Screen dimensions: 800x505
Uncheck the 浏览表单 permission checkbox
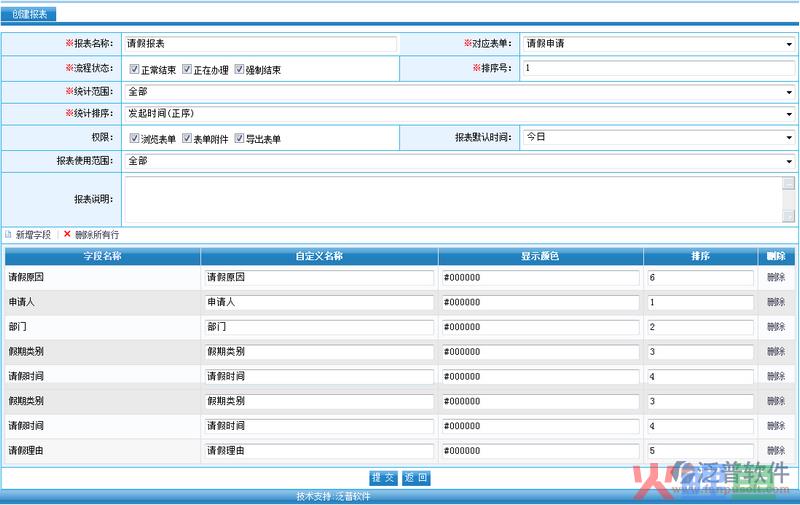[134, 138]
